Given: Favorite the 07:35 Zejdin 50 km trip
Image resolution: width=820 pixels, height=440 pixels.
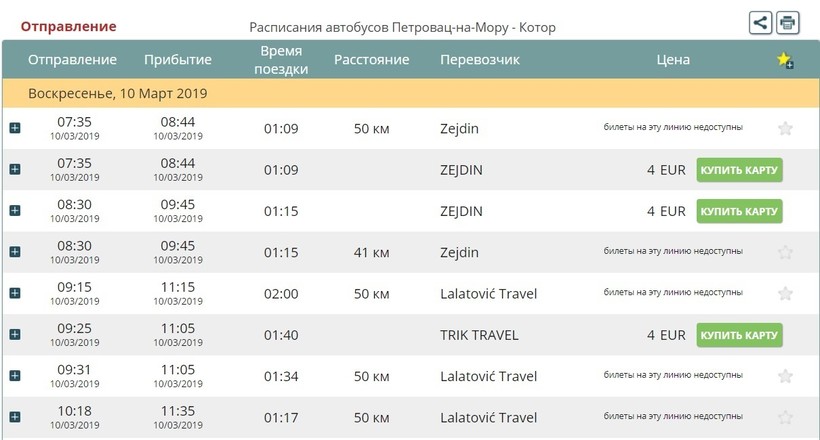Looking at the screenshot, I should pos(785,128).
